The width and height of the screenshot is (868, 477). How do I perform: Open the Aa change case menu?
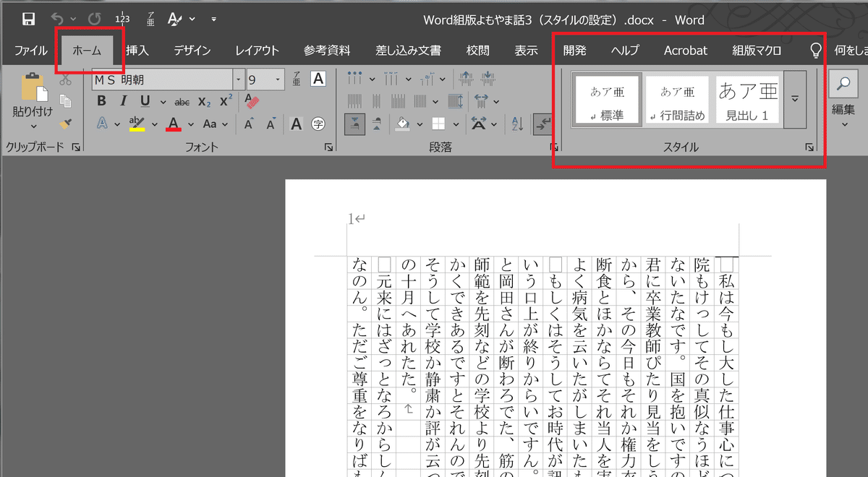pyautogui.click(x=215, y=124)
